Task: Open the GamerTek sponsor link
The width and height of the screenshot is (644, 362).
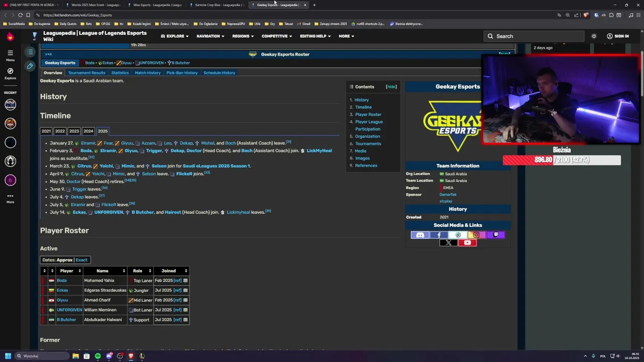Action: coord(448,195)
